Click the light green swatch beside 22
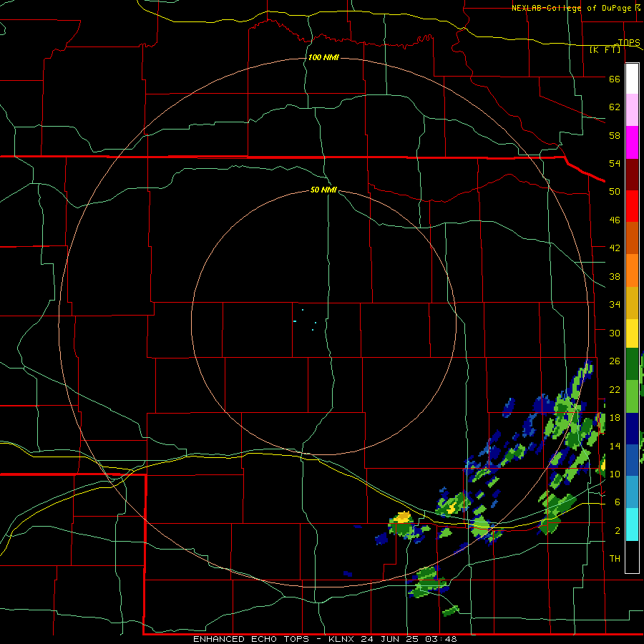The height and width of the screenshot is (644, 644). (632, 396)
